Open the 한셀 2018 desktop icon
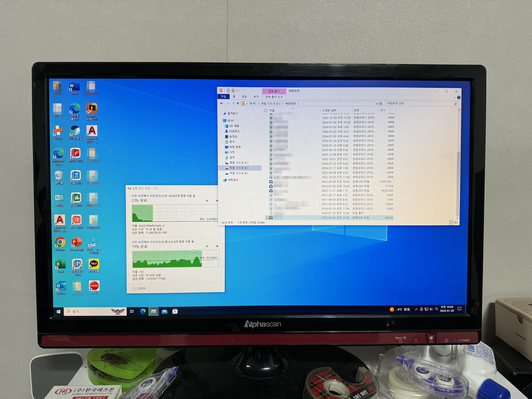 click(x=76, y=199)
